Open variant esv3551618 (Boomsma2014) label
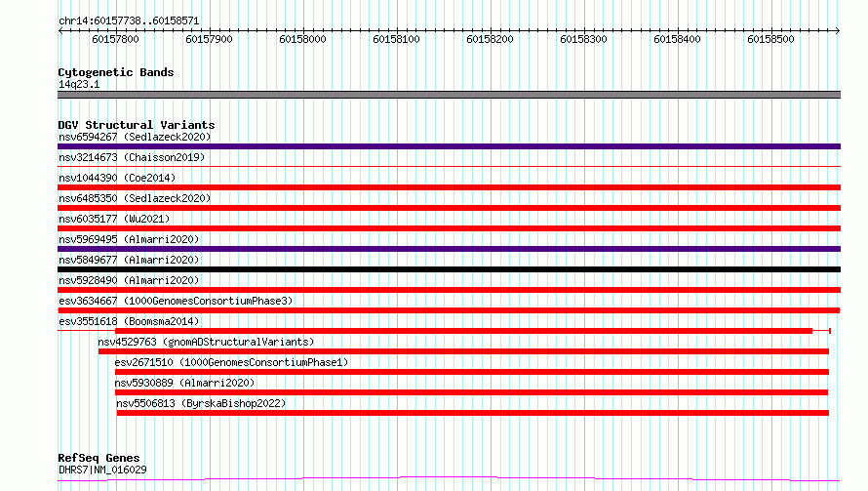This screenshot has height=491, width=868. pos(129,321)
